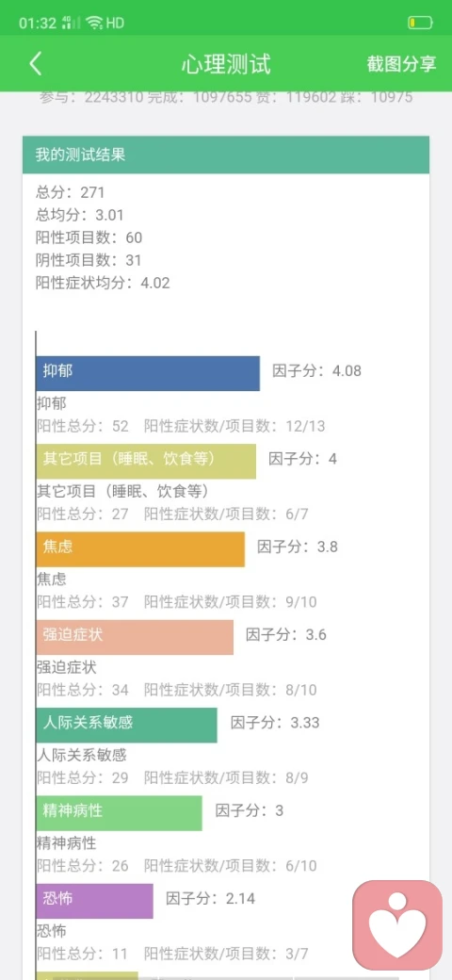Click the purple 恐怖 bar
Screen dimensions: 452x980
tap(94, 901)
